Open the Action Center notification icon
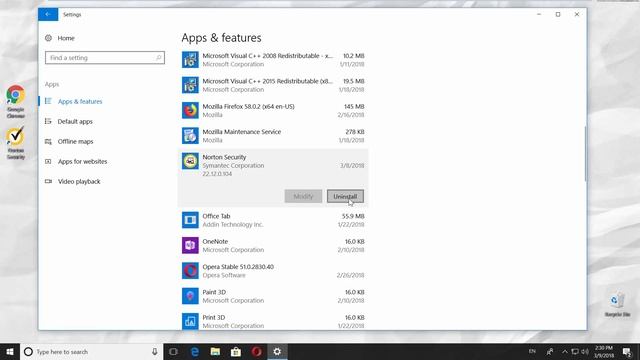The width and height of the screenshot is (640, 360). (x=627, y=351)
